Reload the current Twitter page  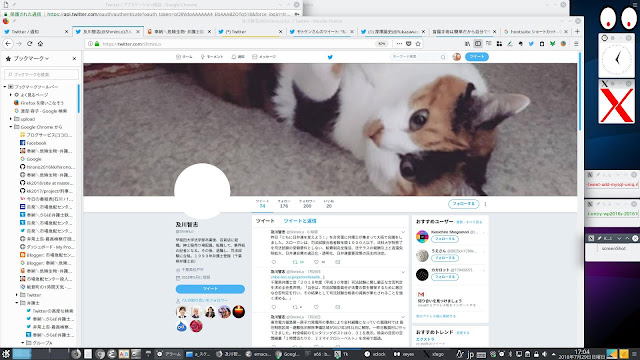pos(29,44)
